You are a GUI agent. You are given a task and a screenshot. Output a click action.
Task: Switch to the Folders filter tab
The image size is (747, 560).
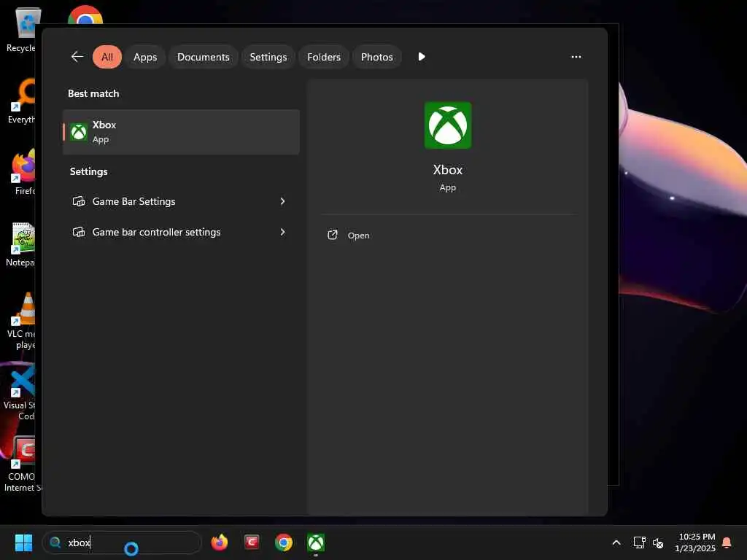(x=324, y=57)
